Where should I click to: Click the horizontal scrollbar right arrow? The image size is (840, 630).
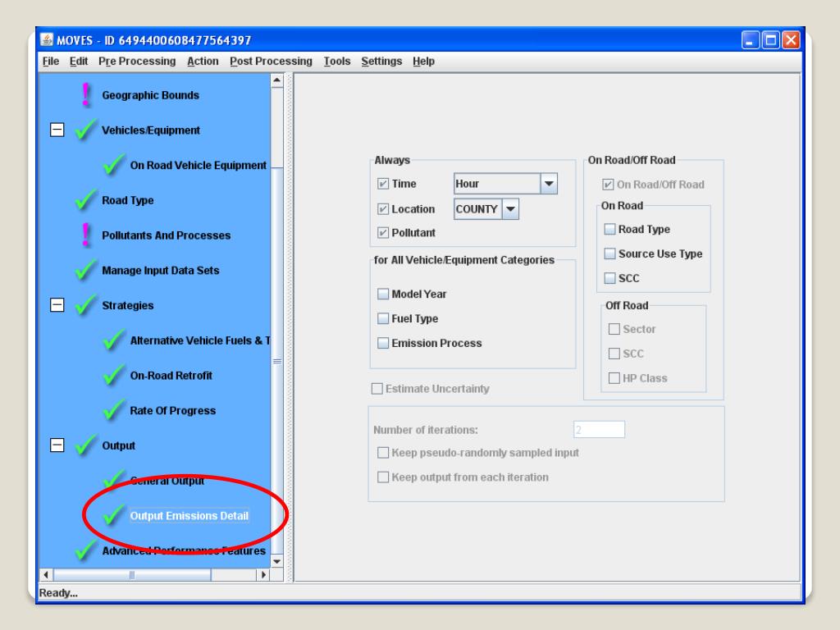[263, 575]
